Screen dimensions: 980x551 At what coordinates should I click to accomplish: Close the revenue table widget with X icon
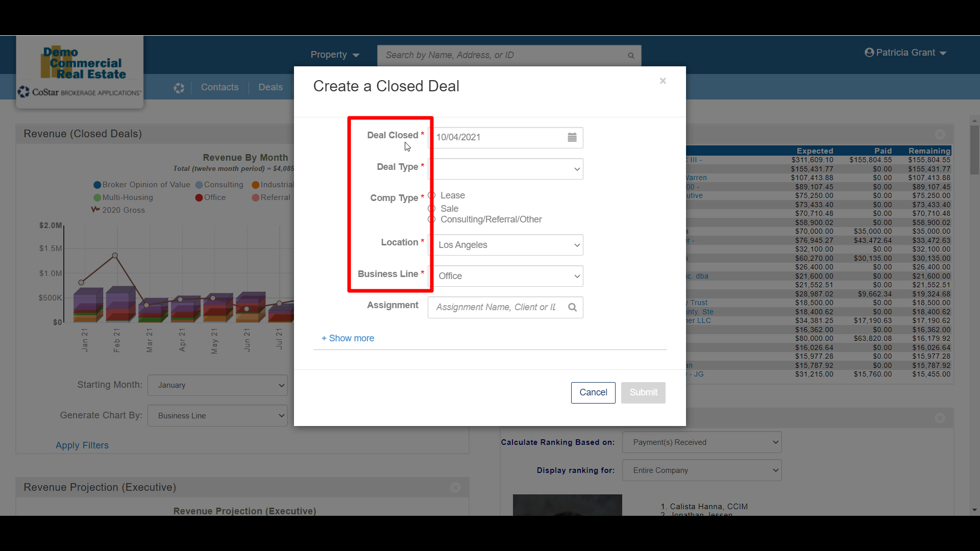(940, 134)
